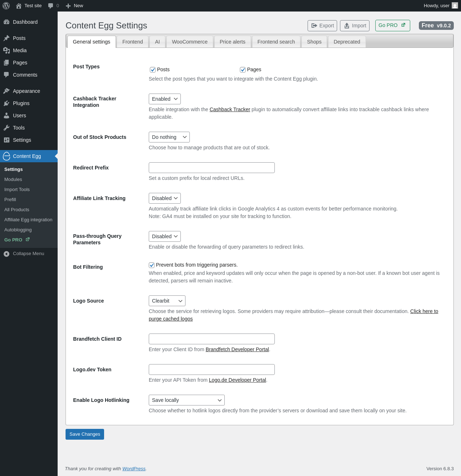
Task: Open the Enable Logo Hotlinking dropdown
Action: point(187,400)
